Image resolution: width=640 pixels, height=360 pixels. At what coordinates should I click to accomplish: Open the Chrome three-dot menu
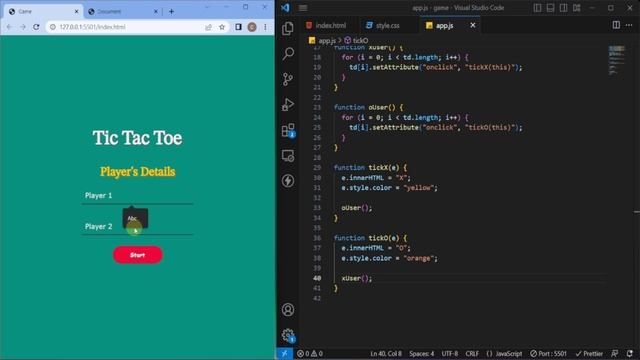(265, 27)
